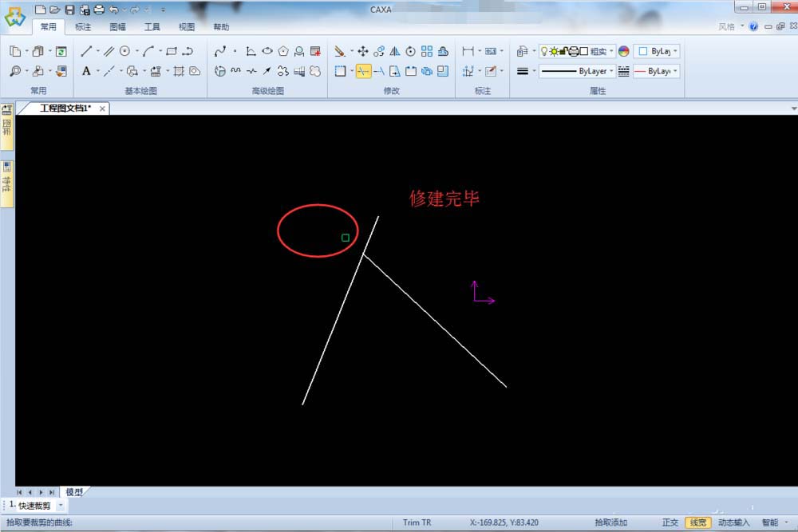Open the 视图 menu tab
798x532 pixels.
(x=187, y=26)
